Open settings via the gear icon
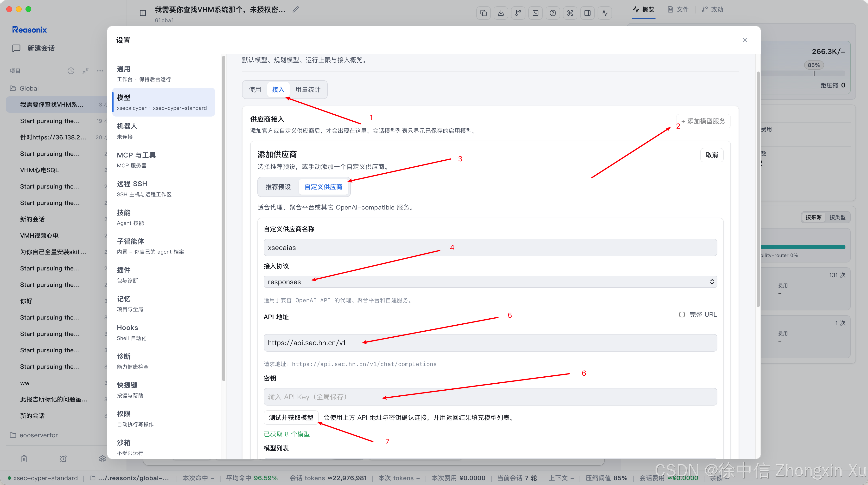868x485 pixels. (x=102, y=459)
